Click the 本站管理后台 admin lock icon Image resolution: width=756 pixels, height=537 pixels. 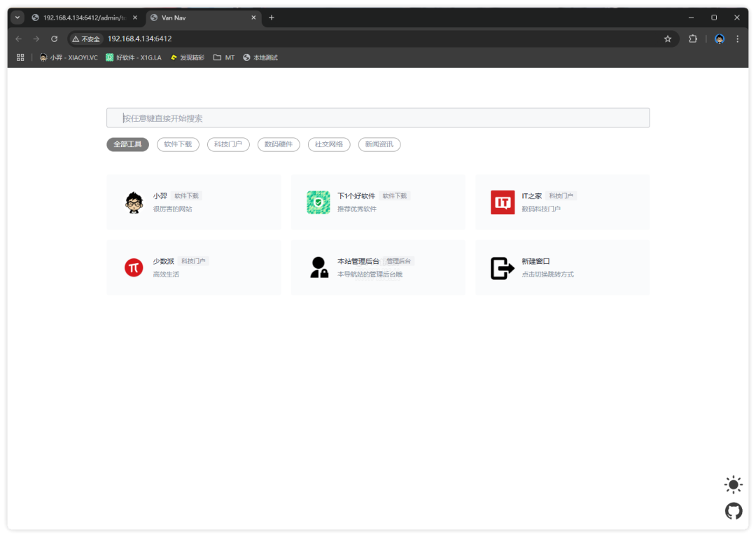[x=318, y=267]
